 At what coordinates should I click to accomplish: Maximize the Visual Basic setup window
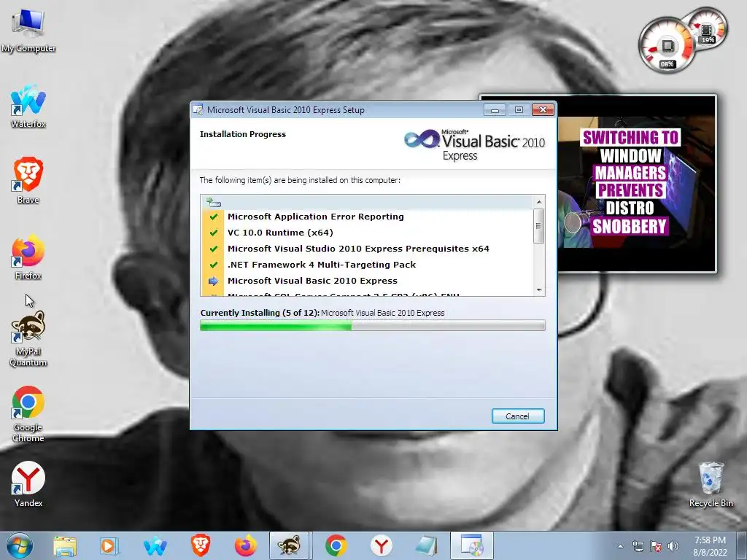(519, 110)
